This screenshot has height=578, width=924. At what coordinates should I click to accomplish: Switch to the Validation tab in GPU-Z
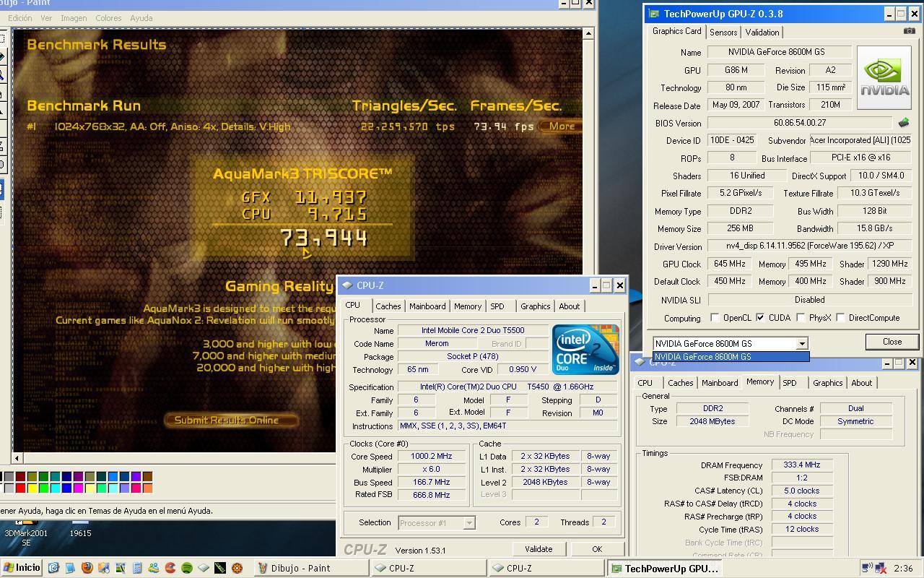[762, 32]
